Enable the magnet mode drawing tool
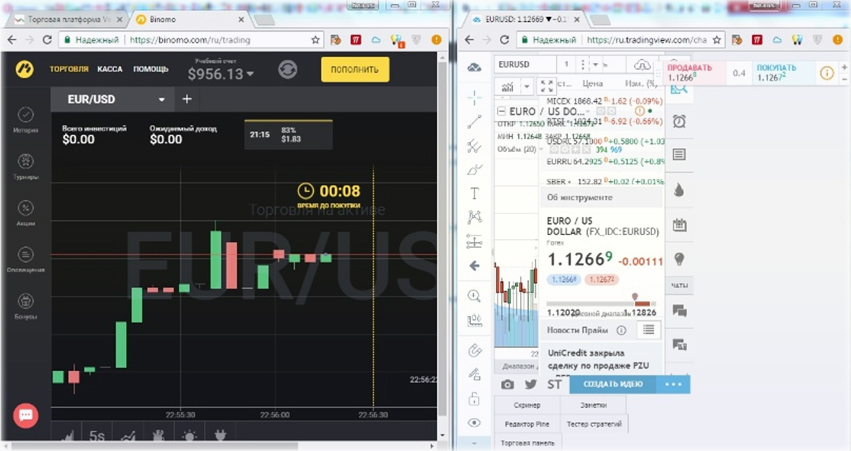Viewport: 851px width, 451px height. 474,351
